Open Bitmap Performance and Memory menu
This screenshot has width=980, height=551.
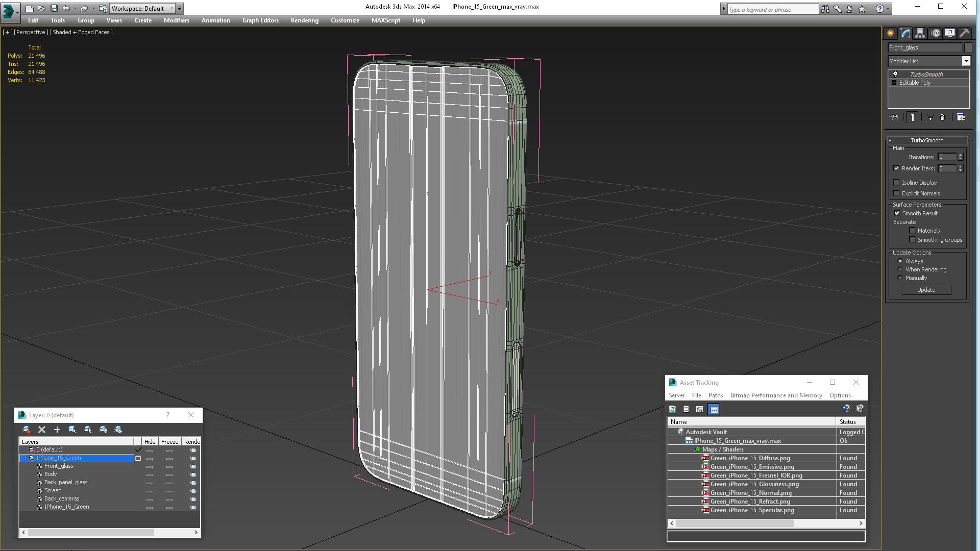point(776,395)
